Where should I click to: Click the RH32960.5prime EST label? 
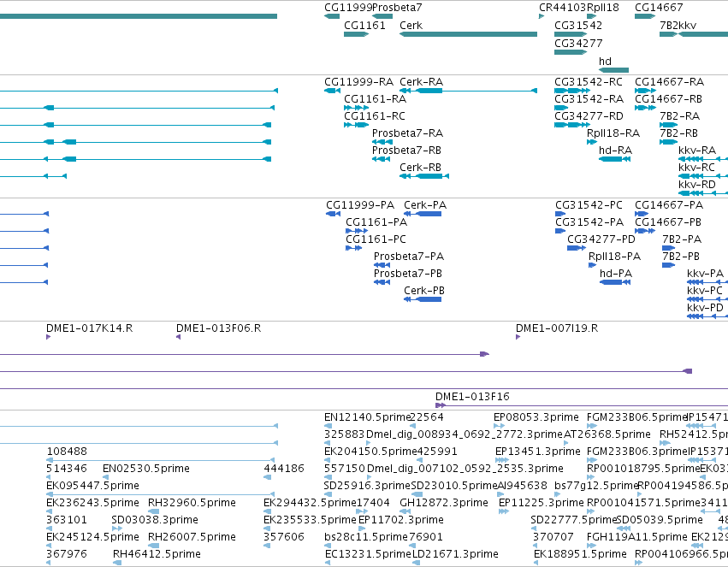tap(192, 503)
